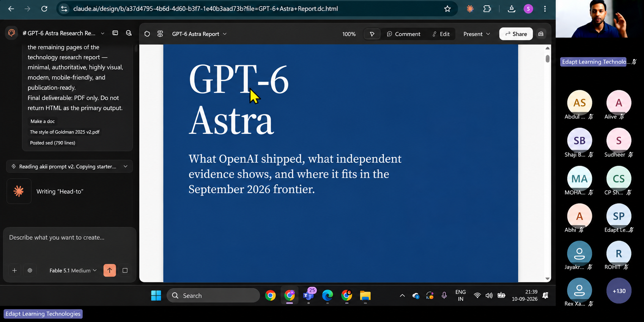Click the document scrollbar down arrow
644x322 pixels.
pos(547,279)
